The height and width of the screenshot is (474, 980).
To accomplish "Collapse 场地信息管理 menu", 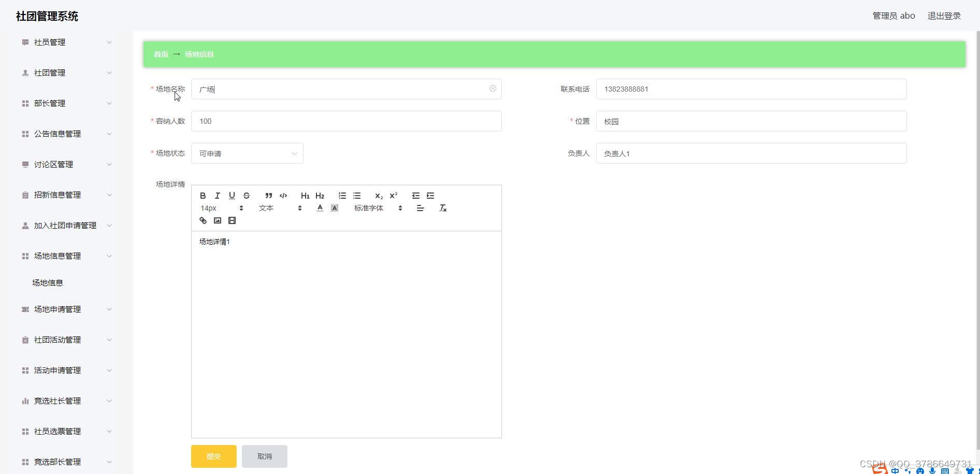I will click(x=66, y=256).
